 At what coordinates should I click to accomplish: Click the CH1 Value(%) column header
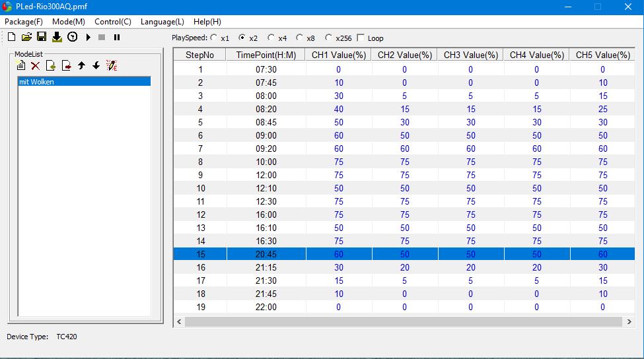[338, 55]
